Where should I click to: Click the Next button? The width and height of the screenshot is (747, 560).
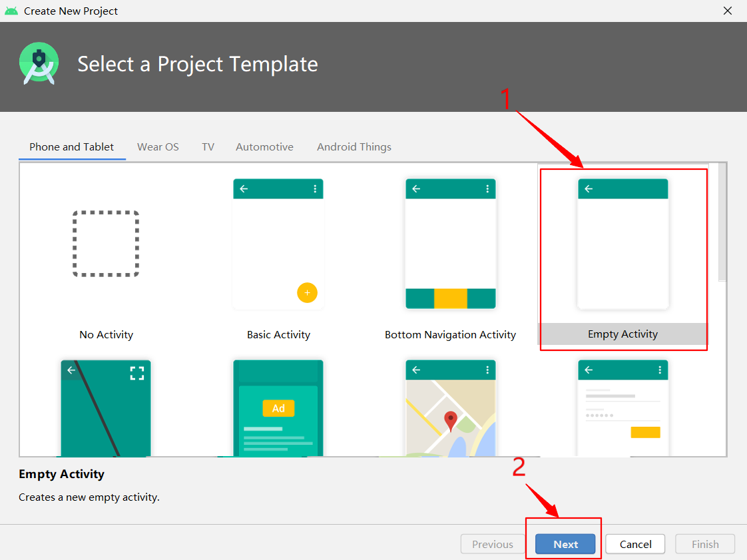(565, 544)
